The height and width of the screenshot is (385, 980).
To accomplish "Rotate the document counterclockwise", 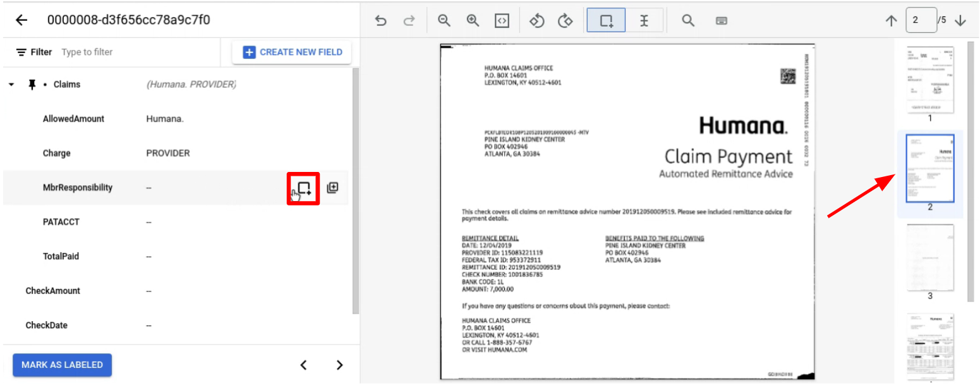I will click(x=536, y=20).
